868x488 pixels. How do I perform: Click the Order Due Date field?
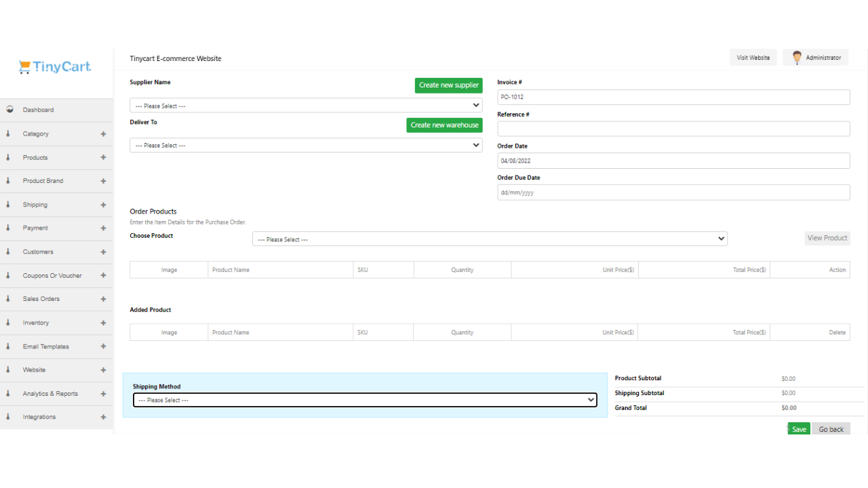click(673, 192)
